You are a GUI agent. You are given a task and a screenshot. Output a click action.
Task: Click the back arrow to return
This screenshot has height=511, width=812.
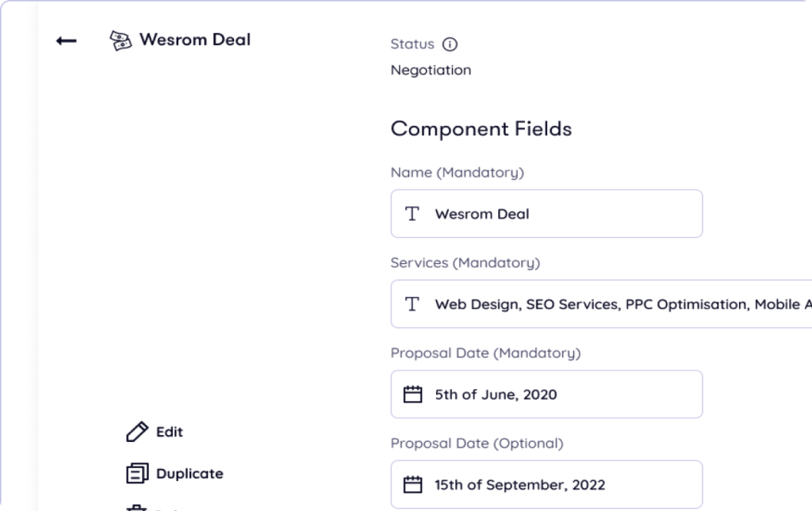67,40
